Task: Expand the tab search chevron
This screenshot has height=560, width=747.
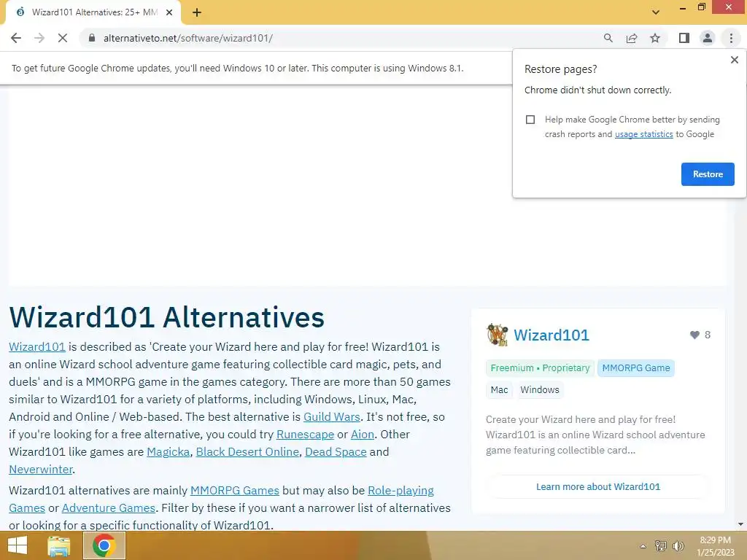Action: [x=656, y=12]
